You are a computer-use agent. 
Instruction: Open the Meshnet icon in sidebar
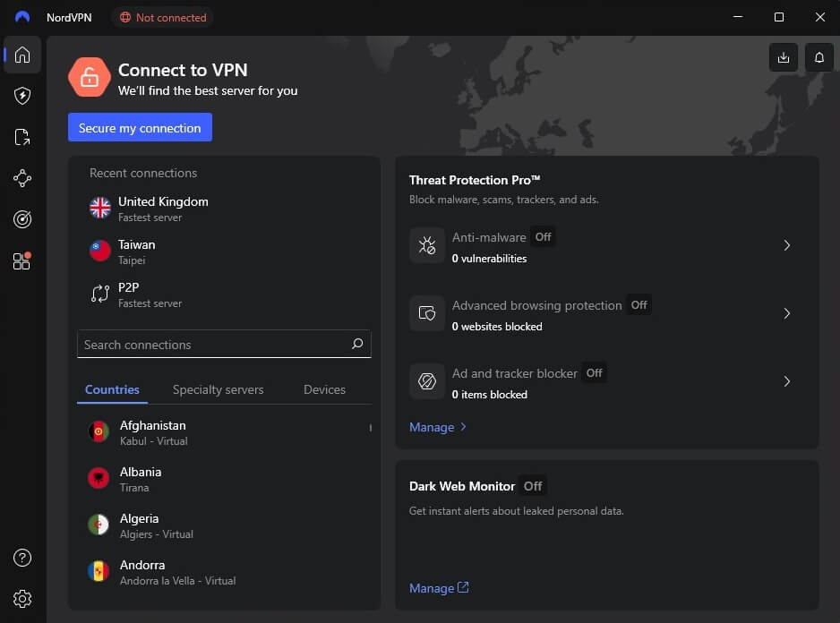[22, 178]
